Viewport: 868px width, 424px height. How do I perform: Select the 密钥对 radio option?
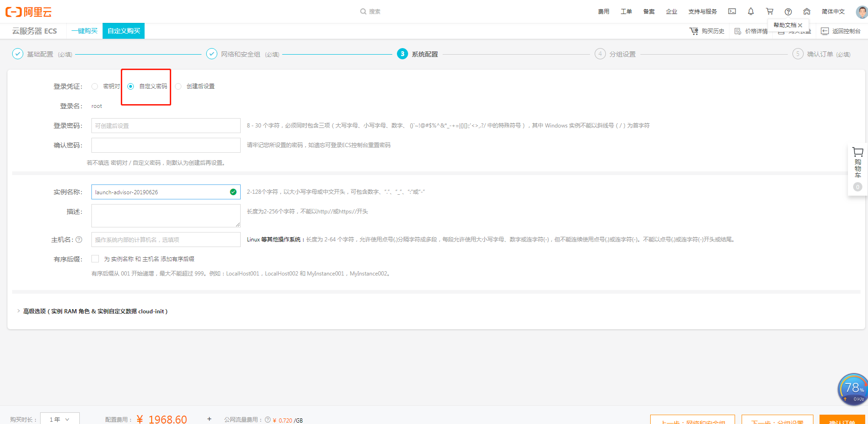tap(95, 86)
